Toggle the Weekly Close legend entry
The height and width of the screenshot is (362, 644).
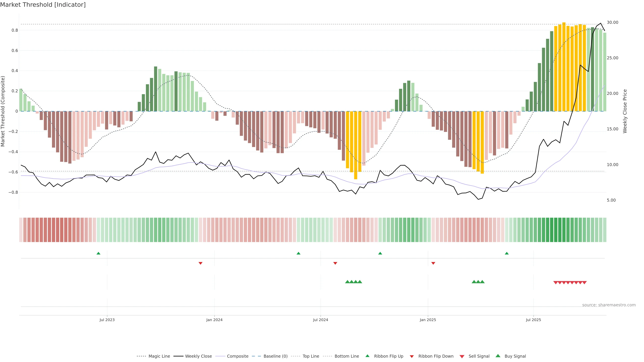pyautogui.click(x=198, y=356)
